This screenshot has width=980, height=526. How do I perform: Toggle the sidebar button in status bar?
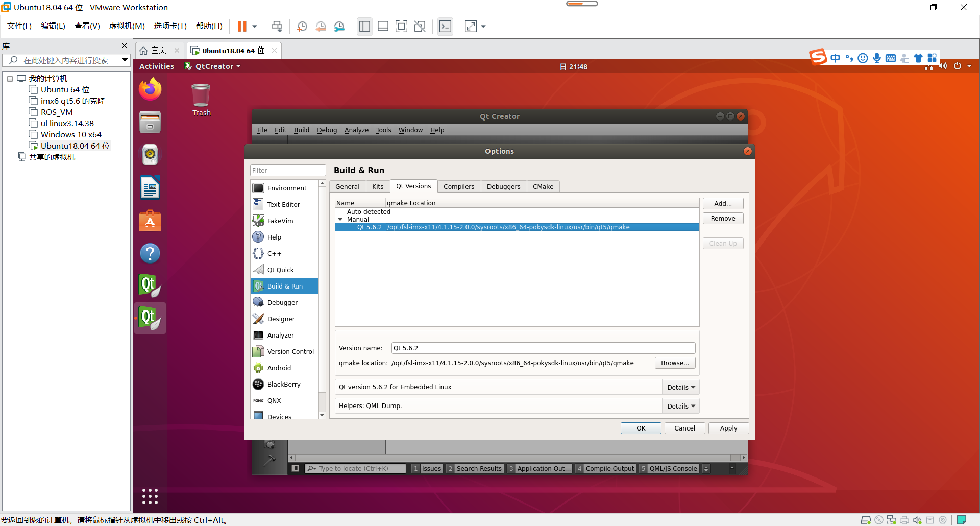pos(295,468)
